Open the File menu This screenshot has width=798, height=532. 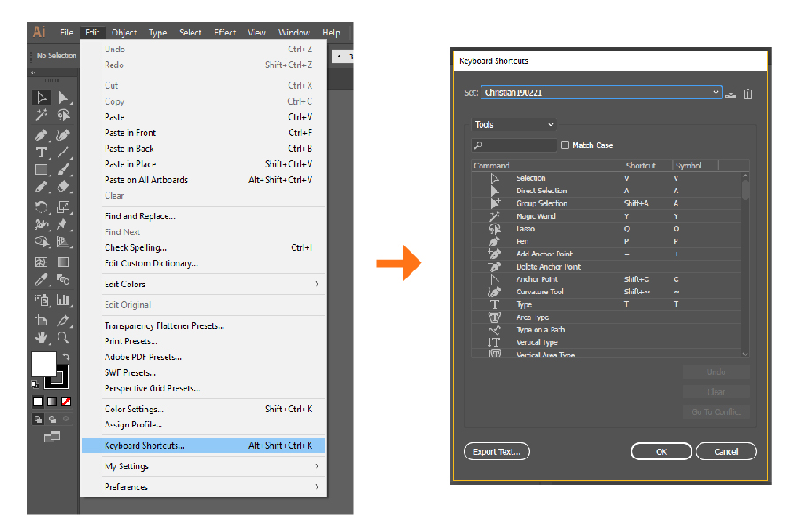(66, 33)
